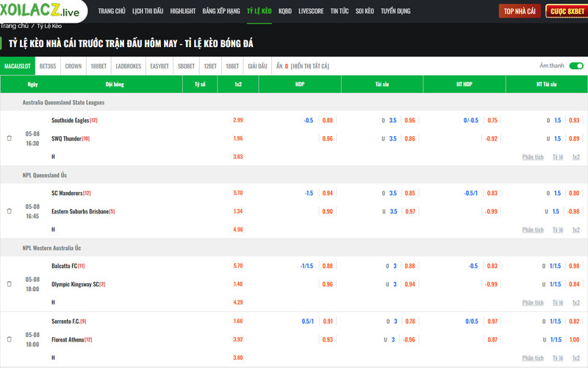Screen dimensions: 588x368
Task: Open Bảng xếp hạng page
Action: (221, 11)
